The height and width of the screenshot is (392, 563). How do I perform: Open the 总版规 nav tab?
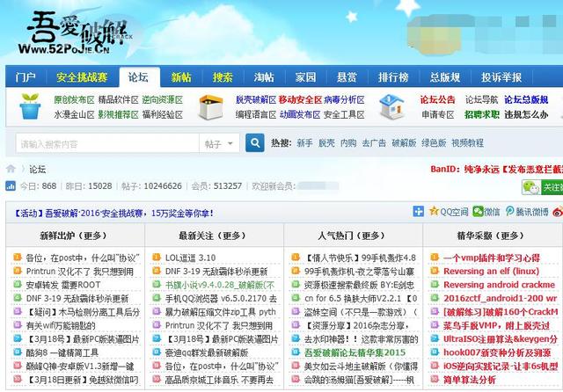pyautogui.click(x=445, y=77)
